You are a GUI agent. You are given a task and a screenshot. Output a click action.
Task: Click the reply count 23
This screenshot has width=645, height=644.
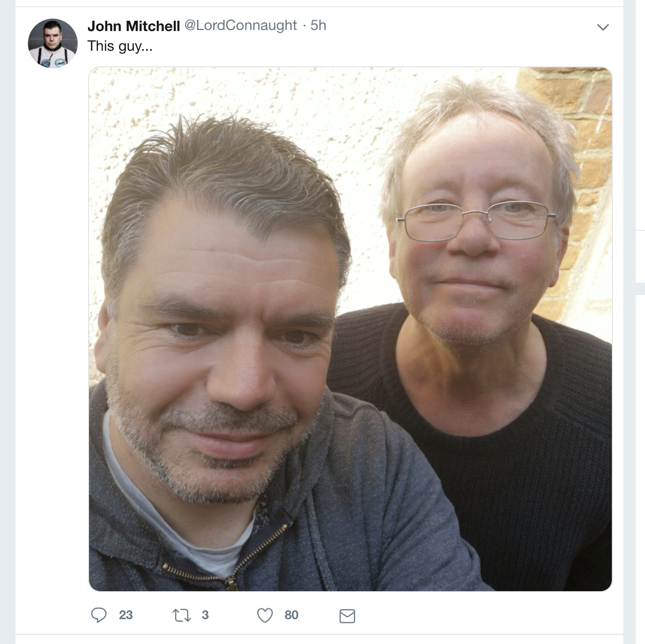(126, 615)
